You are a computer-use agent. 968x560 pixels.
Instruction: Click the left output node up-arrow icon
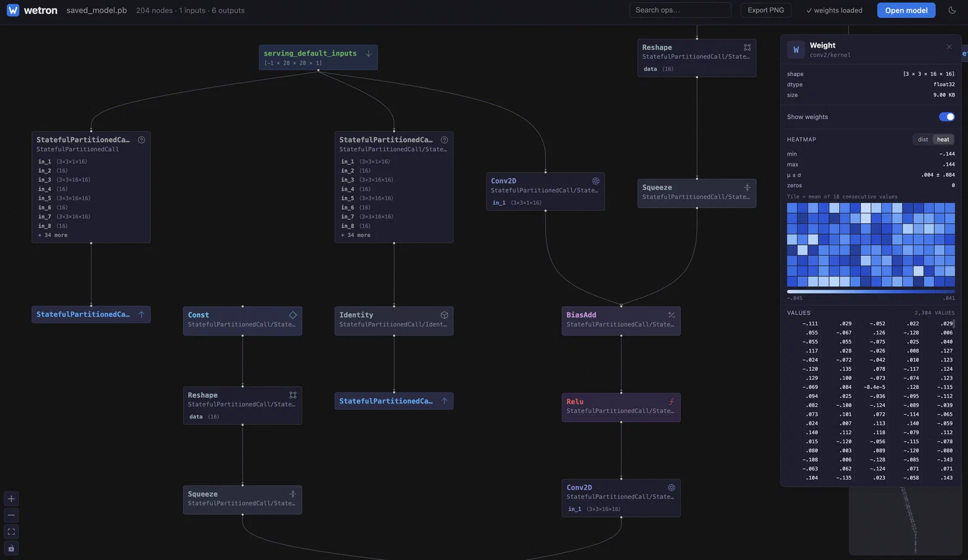[x=142, y=314]
